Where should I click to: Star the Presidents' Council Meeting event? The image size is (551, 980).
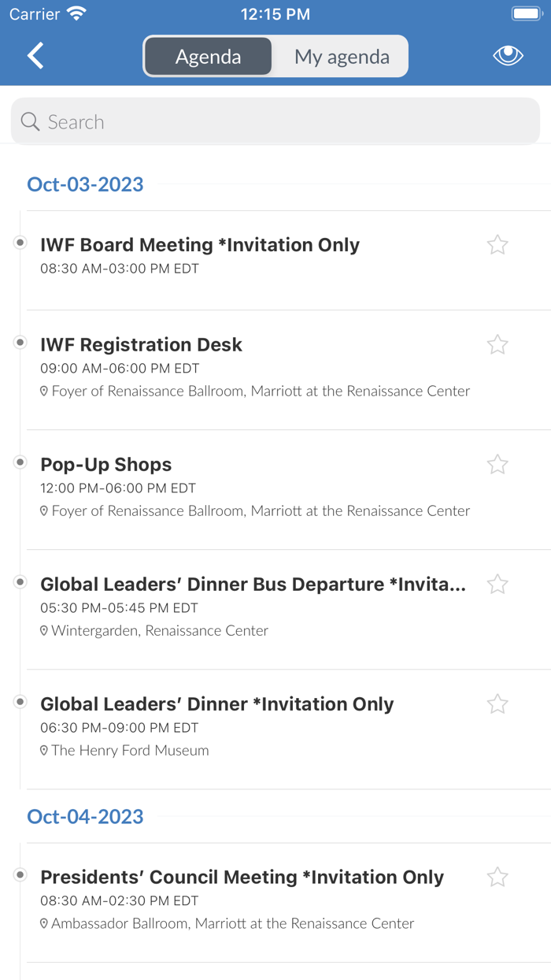pyautogui.click(x=497, y=877)
